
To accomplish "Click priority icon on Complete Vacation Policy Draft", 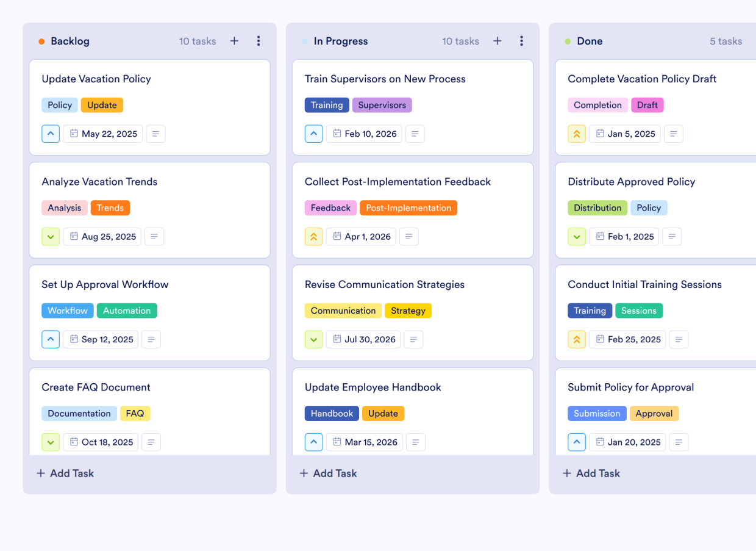I will tap(577, 134).
